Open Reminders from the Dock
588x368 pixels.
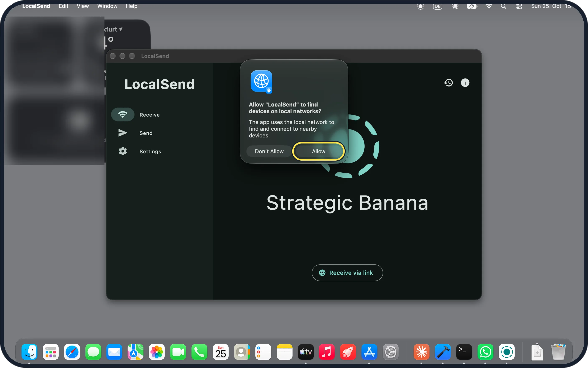pos(263,352)
